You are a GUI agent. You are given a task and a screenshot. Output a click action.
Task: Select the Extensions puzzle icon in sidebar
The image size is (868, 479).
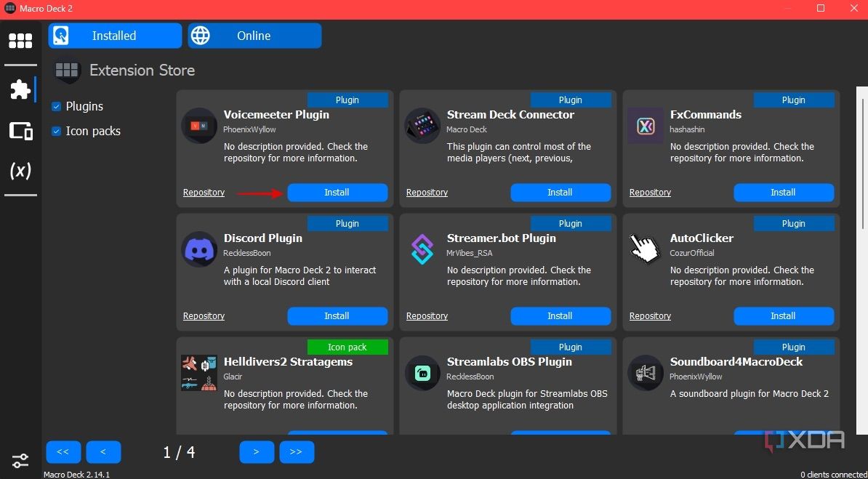coord(20,89)
